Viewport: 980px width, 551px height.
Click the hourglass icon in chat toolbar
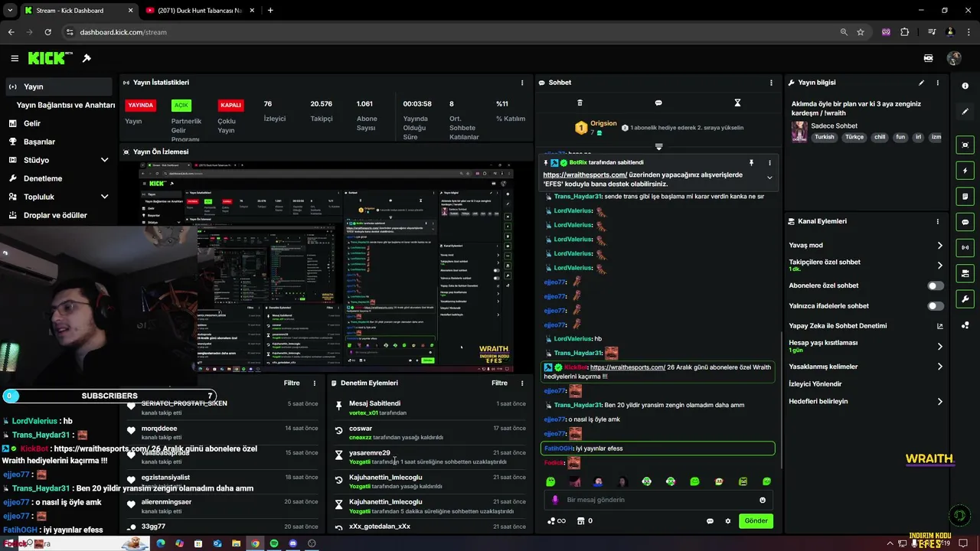[737, 103]
